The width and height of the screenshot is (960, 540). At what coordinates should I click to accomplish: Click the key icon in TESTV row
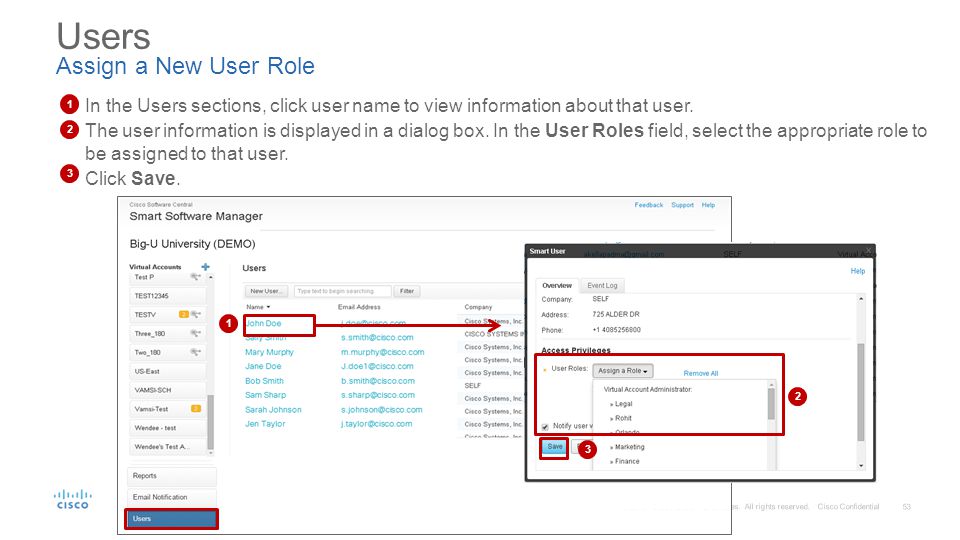196,315
